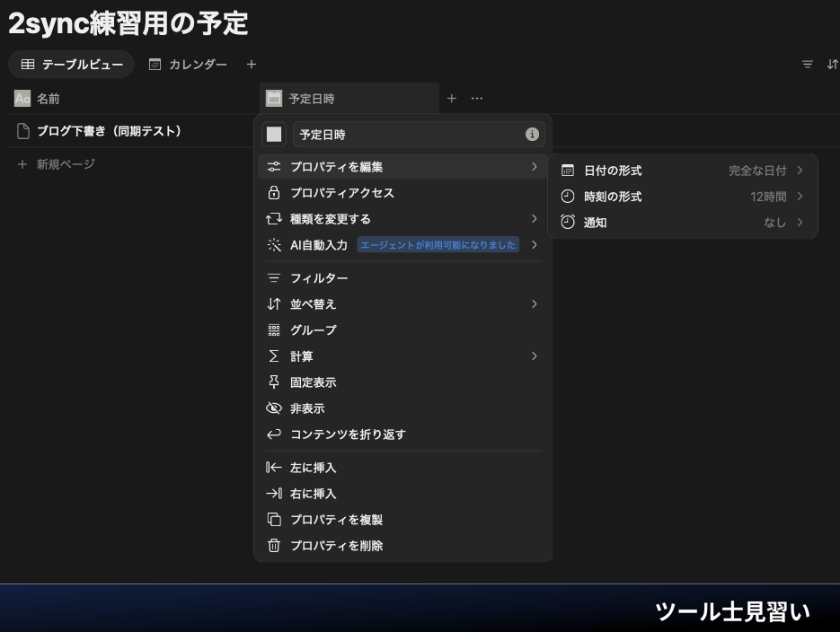Click the info icon in the property name field
The width and height of the screenshot is (840, 632).
[x=532, y=135]
